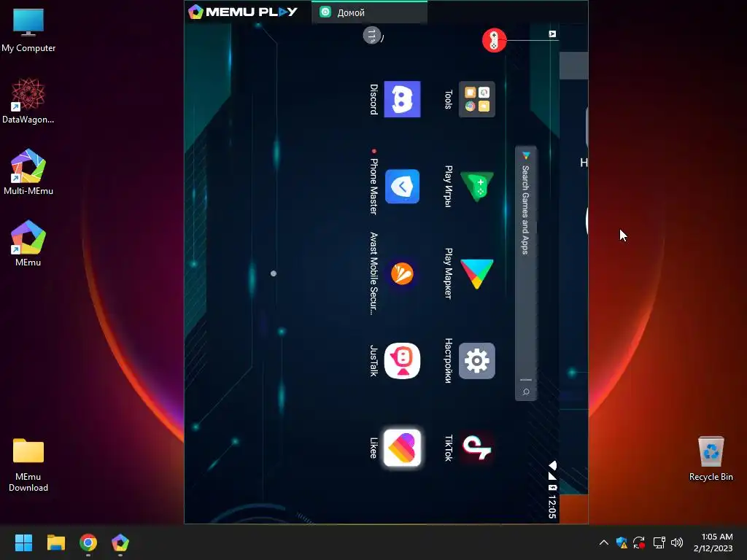Select the MEmu Download folder
Screen dimensions: 747x560
click(28, 464)
